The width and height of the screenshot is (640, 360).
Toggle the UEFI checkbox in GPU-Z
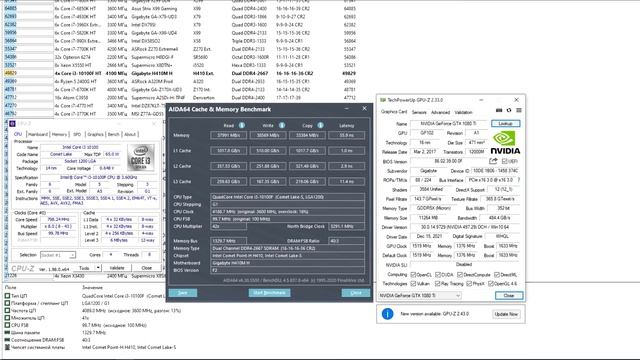pyautogui.click(x=504, y=161)
